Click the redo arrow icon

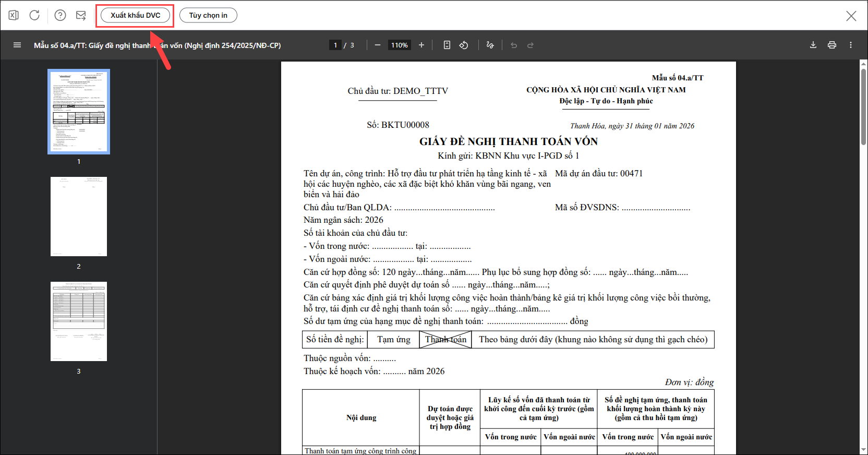point(531,45)
